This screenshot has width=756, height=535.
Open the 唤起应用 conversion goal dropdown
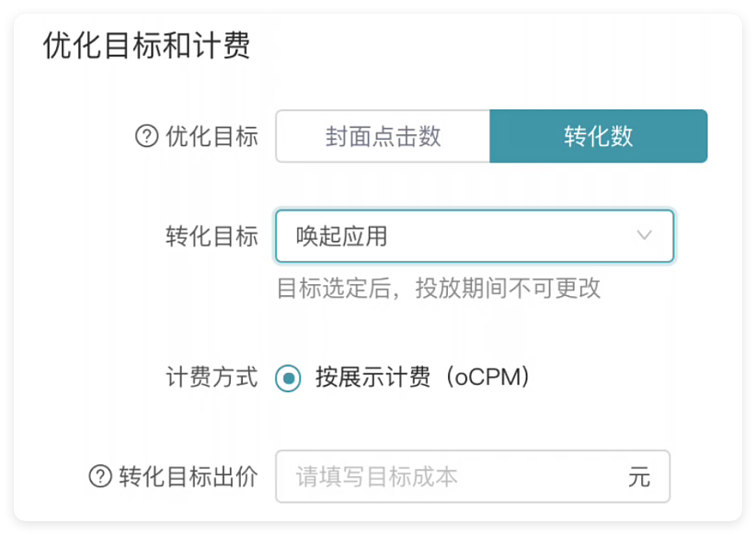[474, 236]
